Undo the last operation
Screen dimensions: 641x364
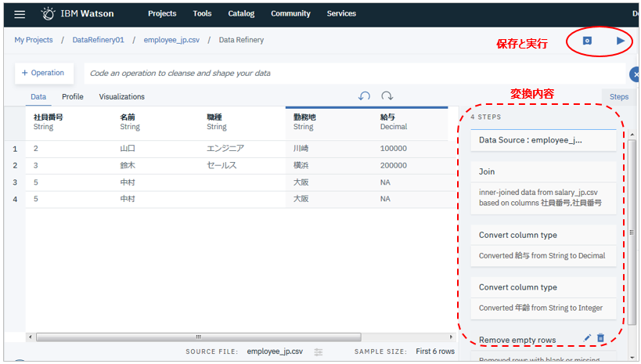(364, 96)
